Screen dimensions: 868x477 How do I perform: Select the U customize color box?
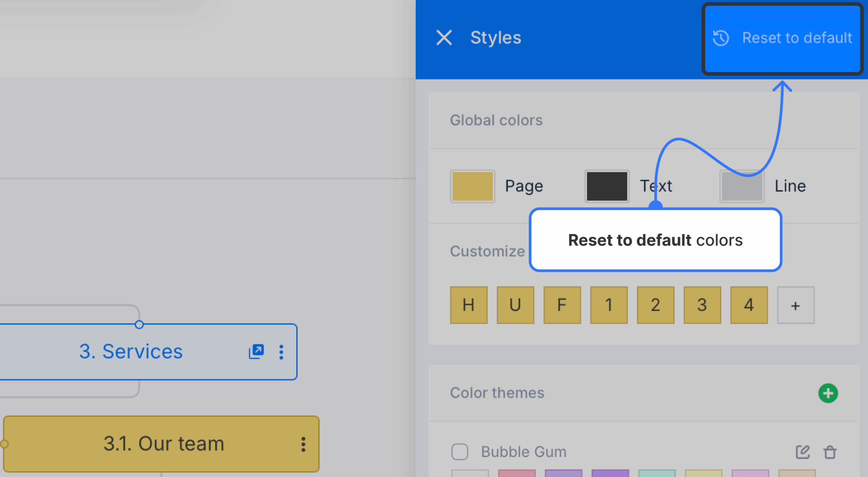tap(515, 305)
